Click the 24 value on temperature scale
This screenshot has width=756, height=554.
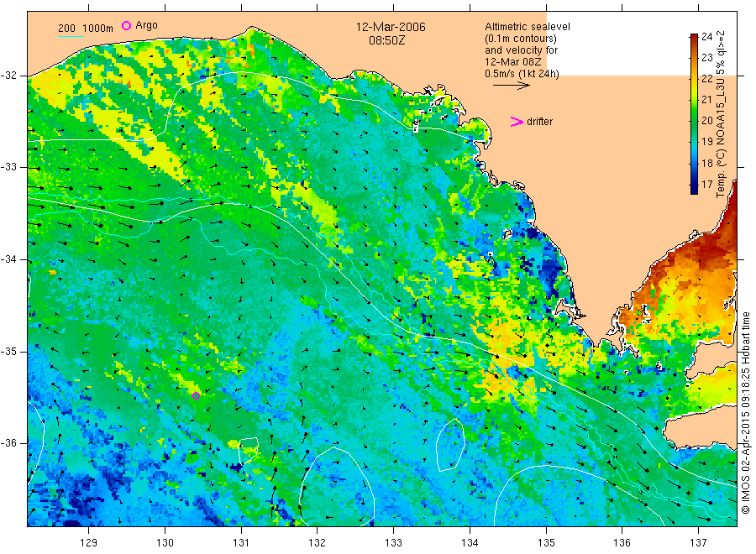(x=706, y=37)
